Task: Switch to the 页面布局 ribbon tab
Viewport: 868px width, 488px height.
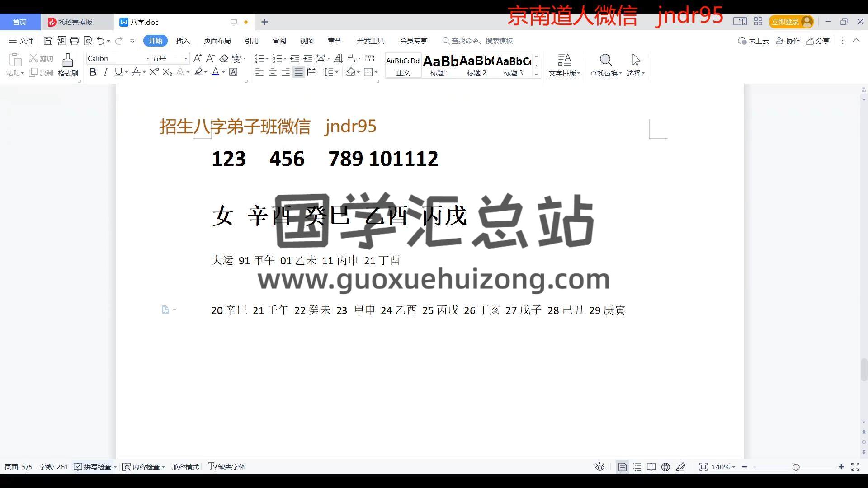Action: pos(217,41)
